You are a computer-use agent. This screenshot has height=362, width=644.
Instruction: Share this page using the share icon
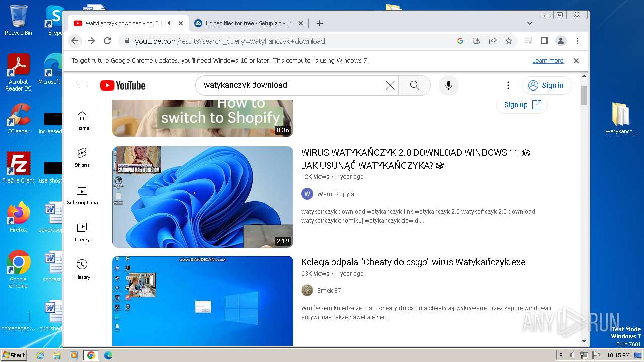click(x=493, y=41)
